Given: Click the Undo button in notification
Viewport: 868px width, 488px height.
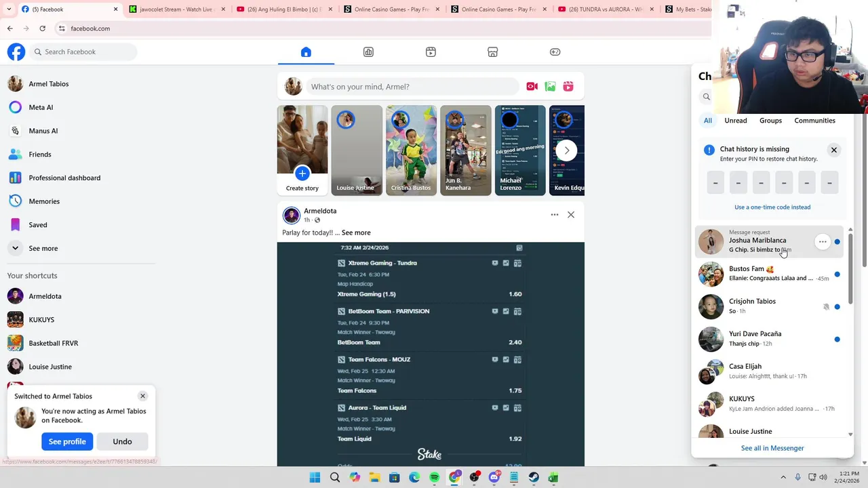Looking at the screenshot, I should pos(122,441).
